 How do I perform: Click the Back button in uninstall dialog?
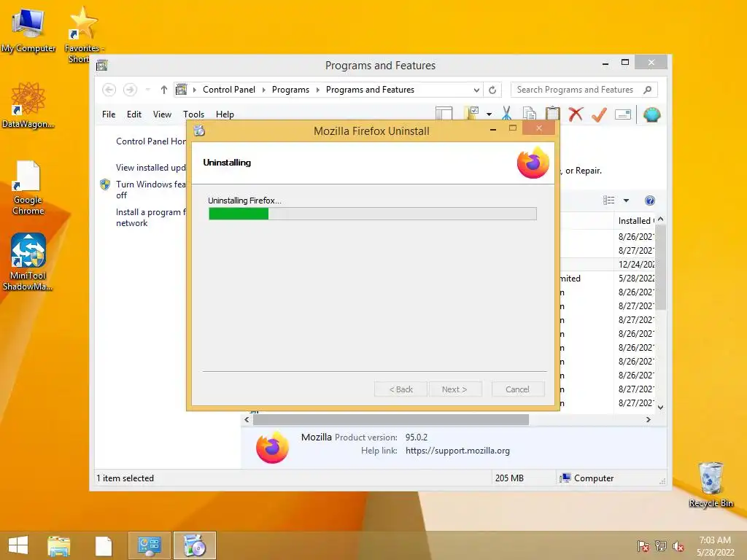(401, 389)
